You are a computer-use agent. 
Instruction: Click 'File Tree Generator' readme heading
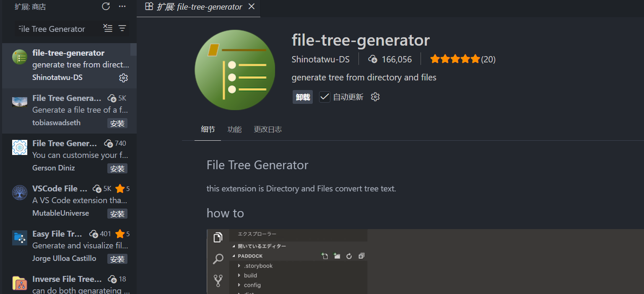pos(257,165)
